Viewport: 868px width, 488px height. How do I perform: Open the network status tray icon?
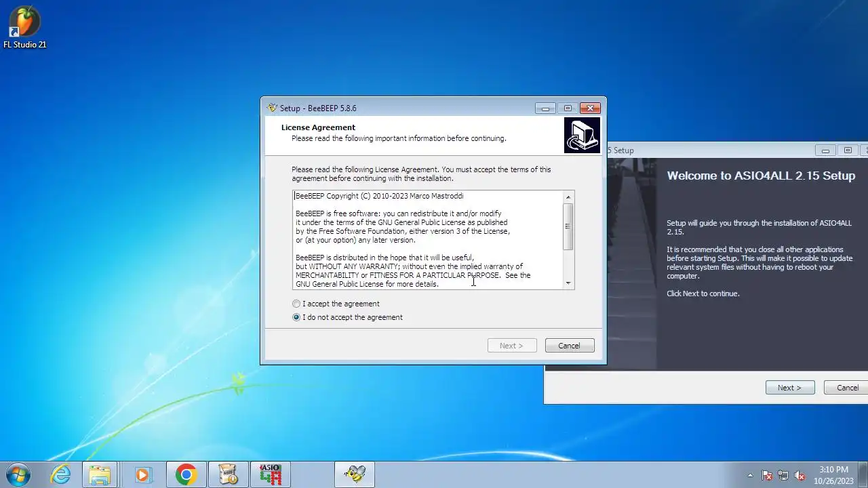tap(783, 475)
